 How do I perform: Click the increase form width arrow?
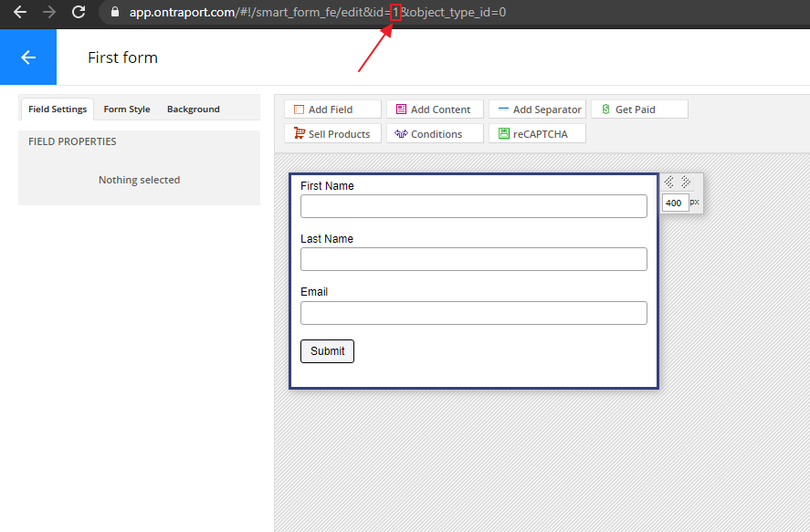[686, 183]
